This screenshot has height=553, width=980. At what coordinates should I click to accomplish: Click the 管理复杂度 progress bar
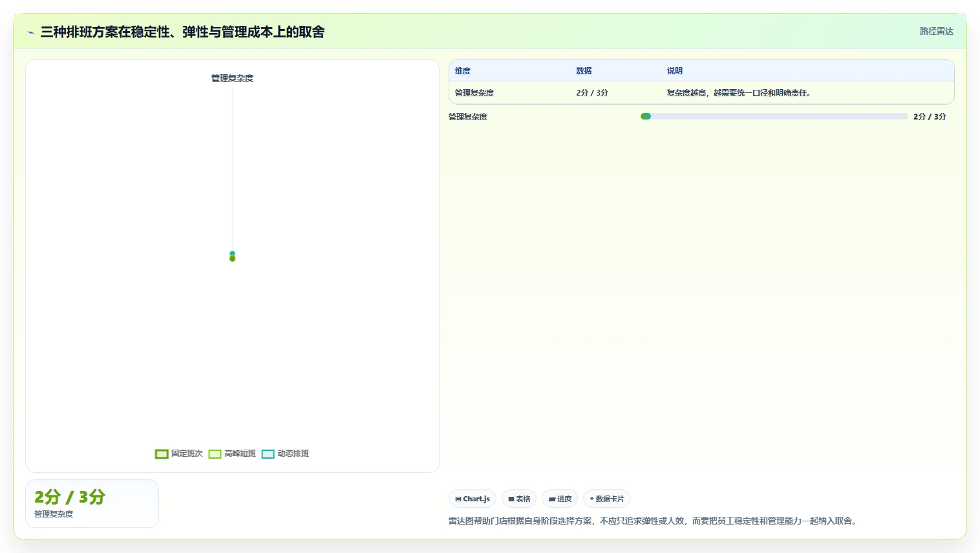pos(774,116)
